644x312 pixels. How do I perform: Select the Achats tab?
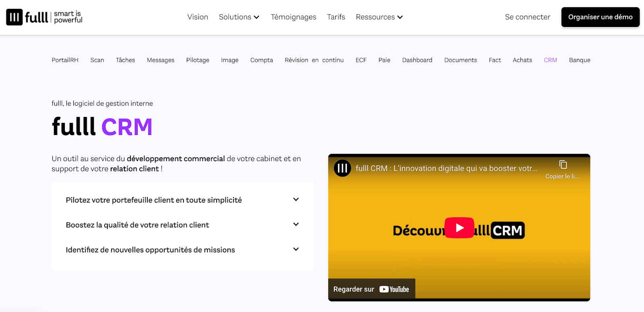pyautogui.click(x=522, y=60)
